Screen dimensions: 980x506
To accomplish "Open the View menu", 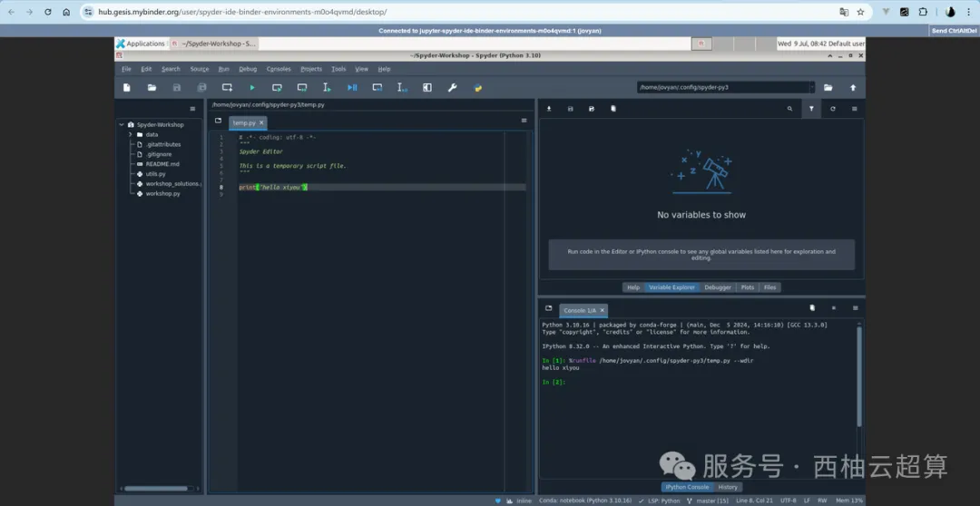I will pyautogui.click(x=362, y=69).
